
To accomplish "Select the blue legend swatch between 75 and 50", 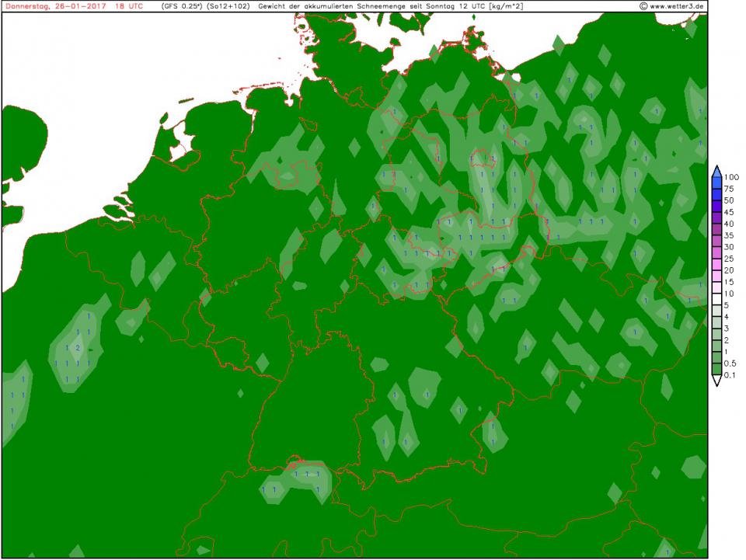I will pos(716,195).
